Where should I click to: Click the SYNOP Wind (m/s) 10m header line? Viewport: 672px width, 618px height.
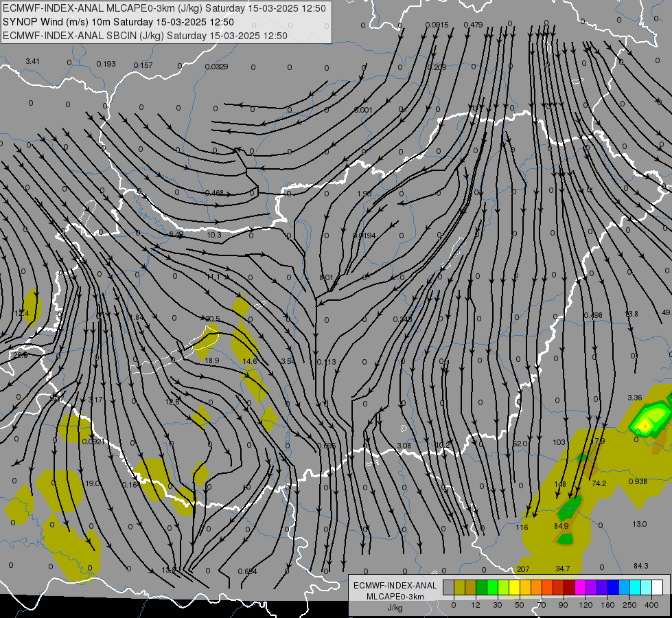118,22
